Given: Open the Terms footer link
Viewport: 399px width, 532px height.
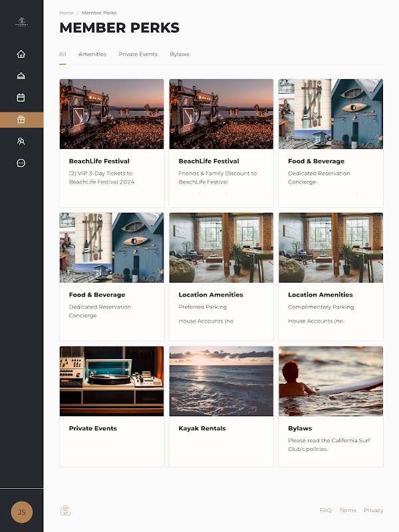Looking at the screenshot, I should coord(348,510).
